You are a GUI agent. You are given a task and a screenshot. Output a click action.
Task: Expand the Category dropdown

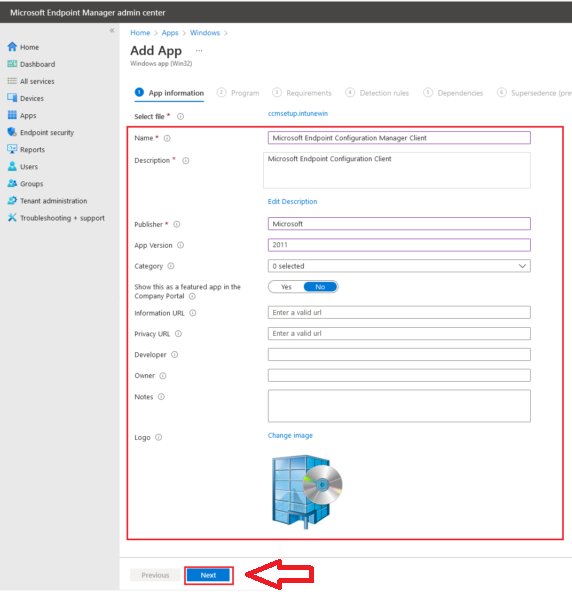tap(399, 266)
